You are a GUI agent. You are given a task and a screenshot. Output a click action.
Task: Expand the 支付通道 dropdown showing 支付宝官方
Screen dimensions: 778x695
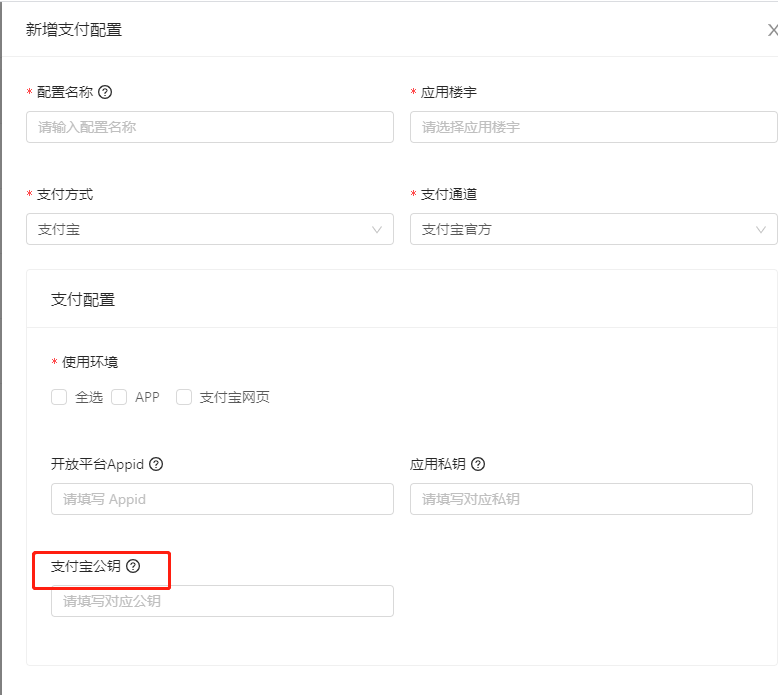coord(593,229)
